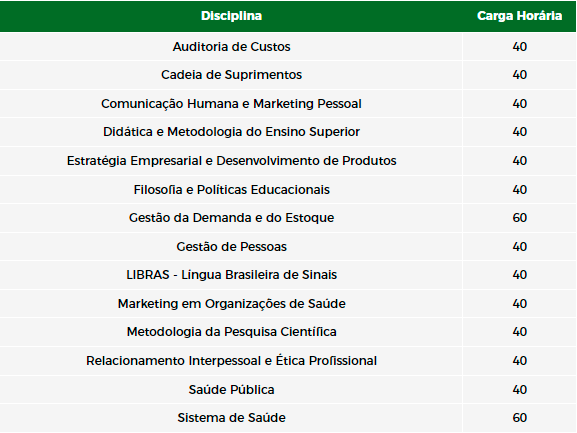577x433 pixels.
Task: Select Didática e Metodologia do Ensino Superior
Action: coord(231,132)
